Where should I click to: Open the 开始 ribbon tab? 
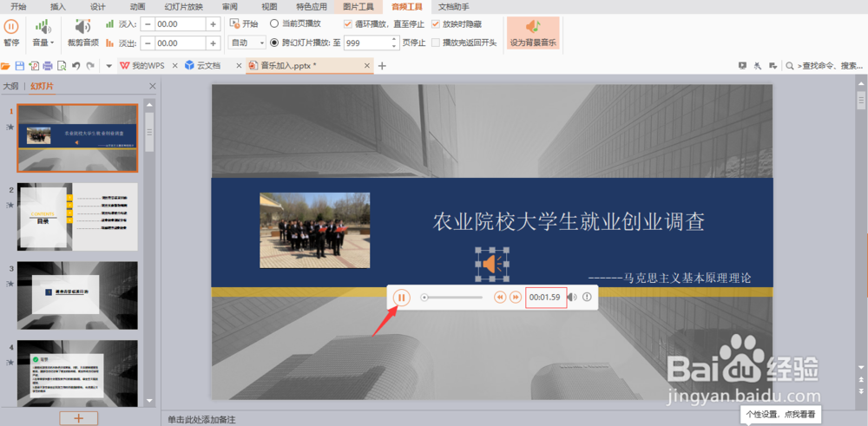click(x=18, y=7)
